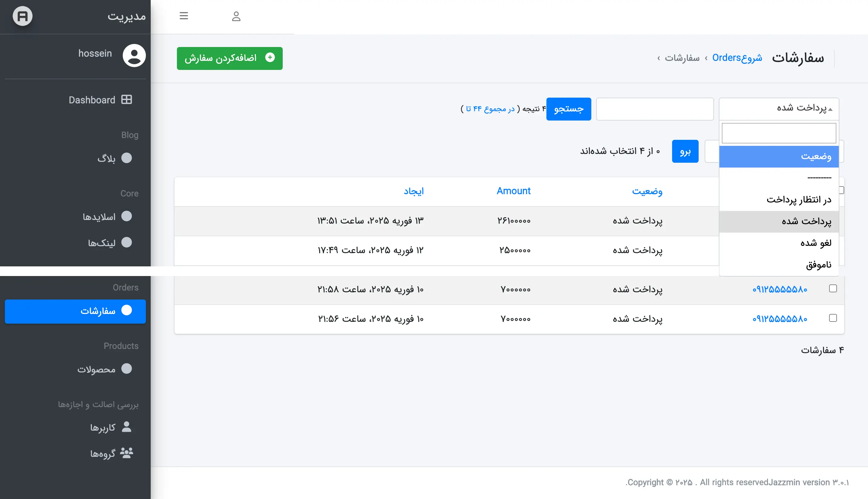Click the circle icon beside لینک‌ها

(x=127, y=242)
